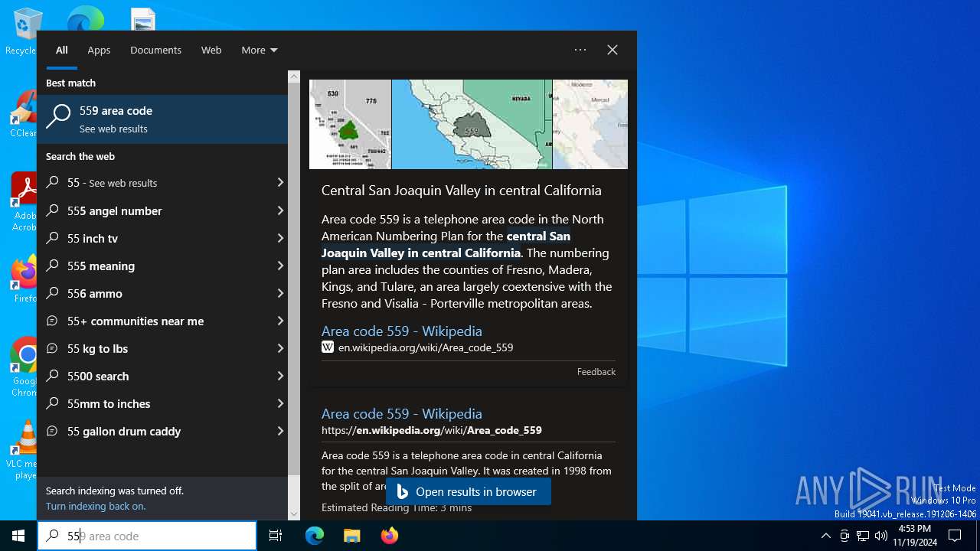Click the search icon in the taskbar search box
Viewport: 980px width, 551px height.
click(52, 536)
